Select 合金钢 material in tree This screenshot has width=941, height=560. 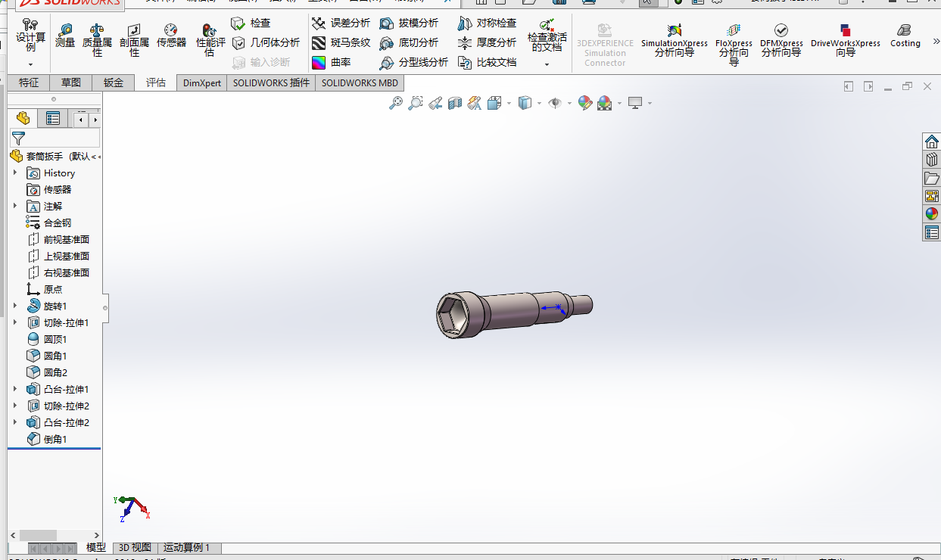(x=48, y=222)
